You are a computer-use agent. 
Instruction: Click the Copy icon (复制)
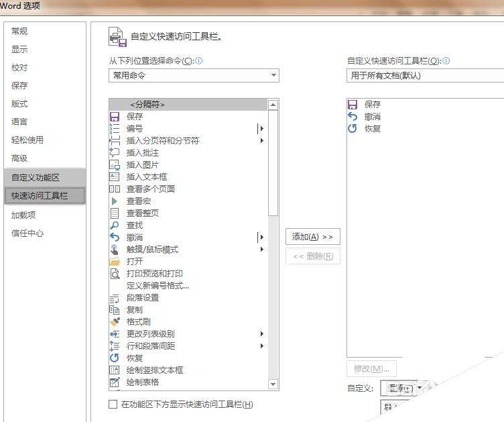tap(115, 310)
